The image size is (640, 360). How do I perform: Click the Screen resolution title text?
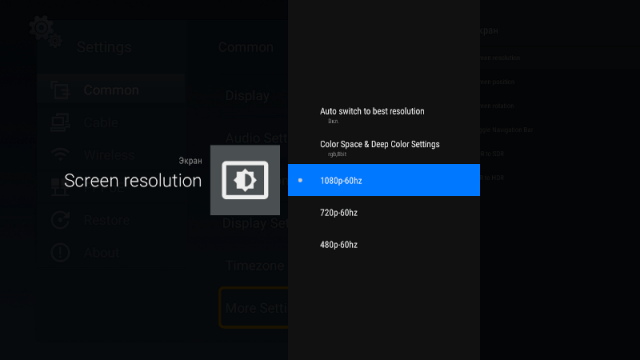[x=133, y=180]
